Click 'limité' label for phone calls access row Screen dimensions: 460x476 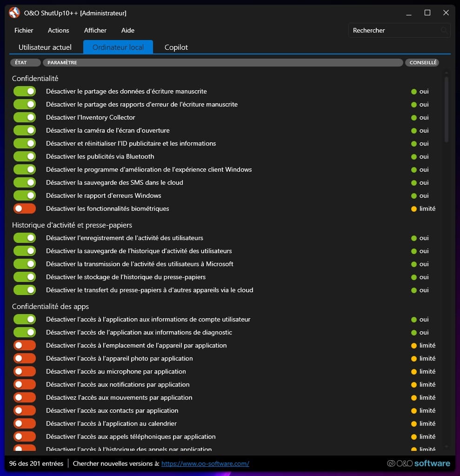click(x=427, y=436)
